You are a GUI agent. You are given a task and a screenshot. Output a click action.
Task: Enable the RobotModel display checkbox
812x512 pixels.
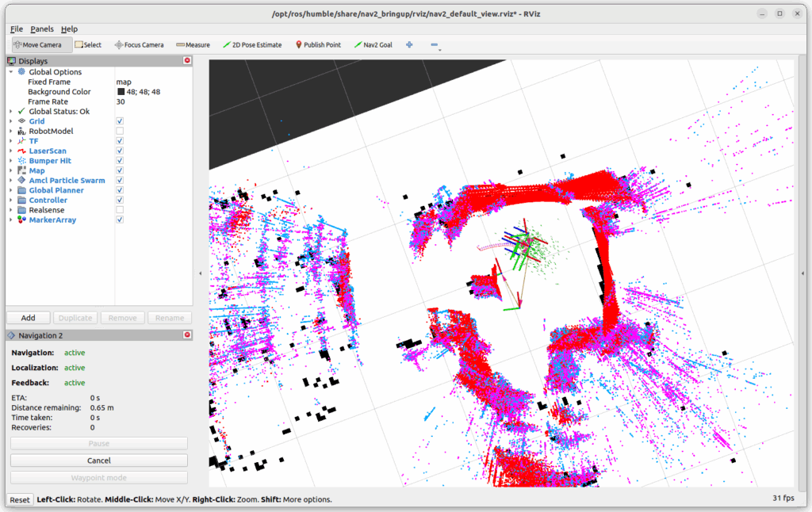click(120, 131)
